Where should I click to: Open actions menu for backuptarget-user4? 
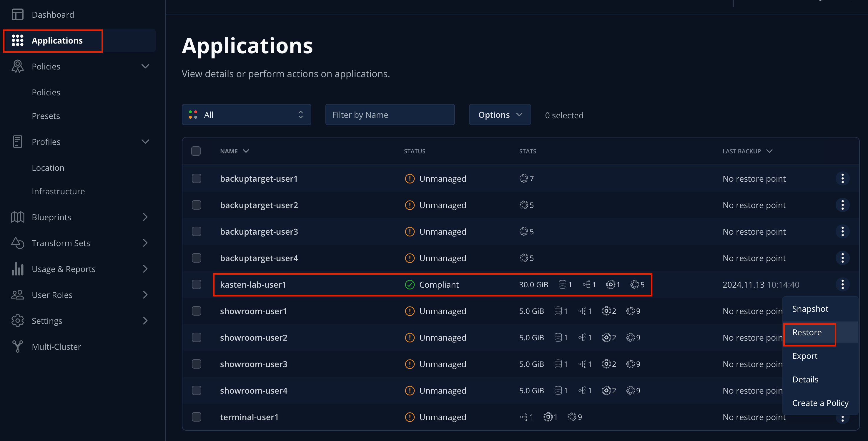(842, 258)
